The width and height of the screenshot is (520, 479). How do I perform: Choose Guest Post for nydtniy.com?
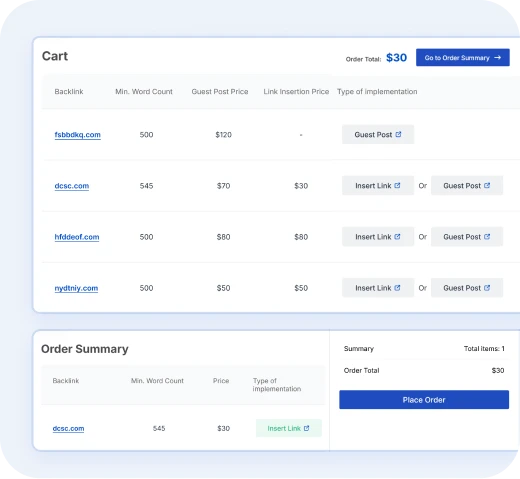click(x=467, y=288)
